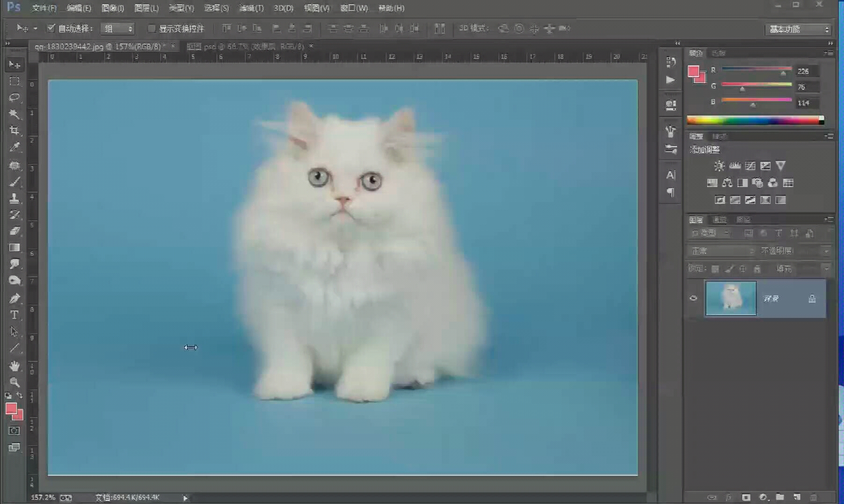Add layer mask icon at panel bottom
This screenshot has height=504, width=844.
tap(746, 497)
